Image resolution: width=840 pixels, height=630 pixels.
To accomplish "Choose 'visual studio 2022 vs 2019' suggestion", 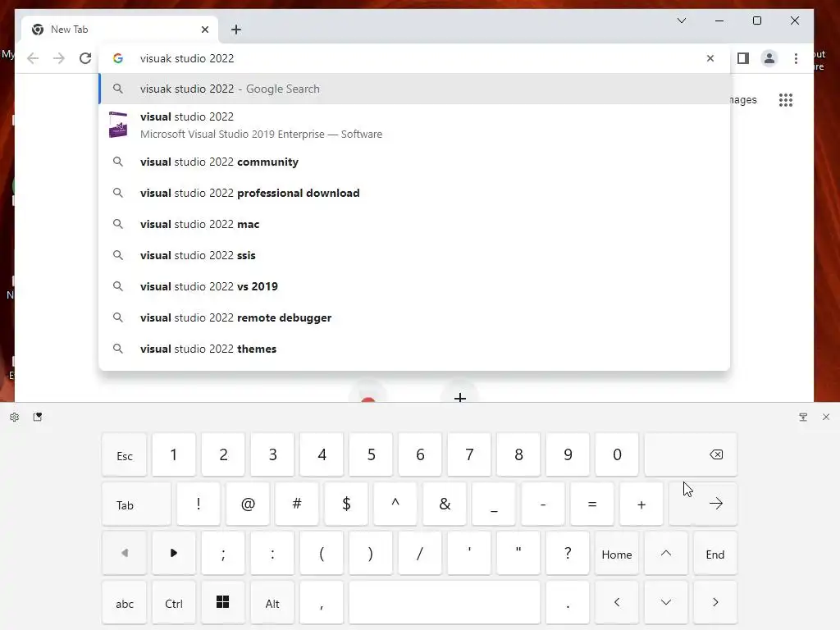I will click(414, 286).
